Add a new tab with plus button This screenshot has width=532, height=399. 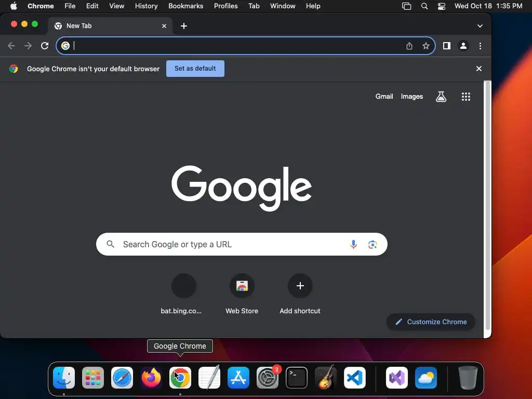pyautogui.click(x=183, y=26)
